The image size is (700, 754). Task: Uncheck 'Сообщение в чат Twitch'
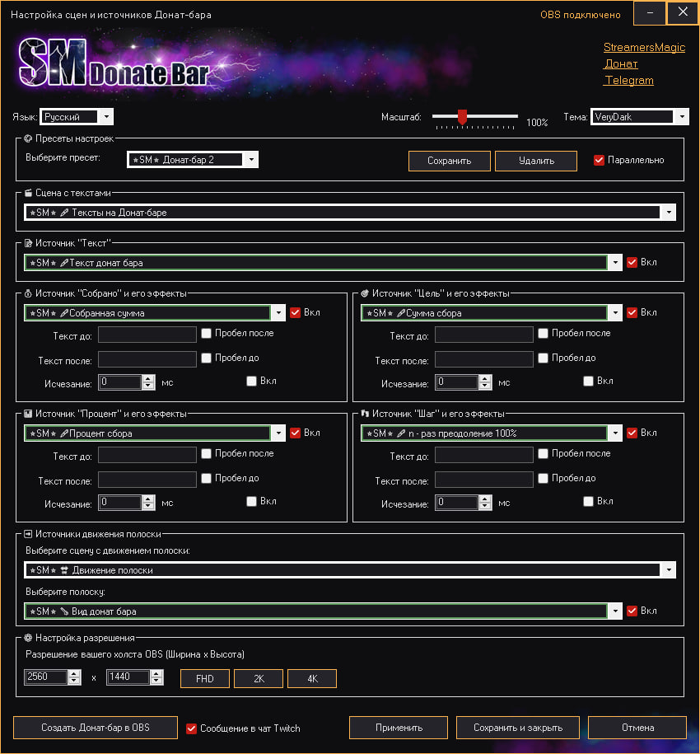pyautogui.click(x=192, y=727)
